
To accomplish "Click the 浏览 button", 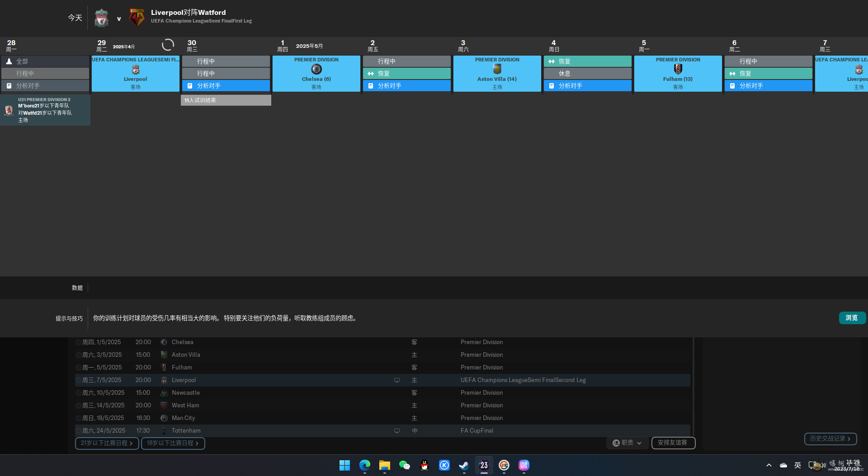I will pyautogui.click(x=852, y=318).
